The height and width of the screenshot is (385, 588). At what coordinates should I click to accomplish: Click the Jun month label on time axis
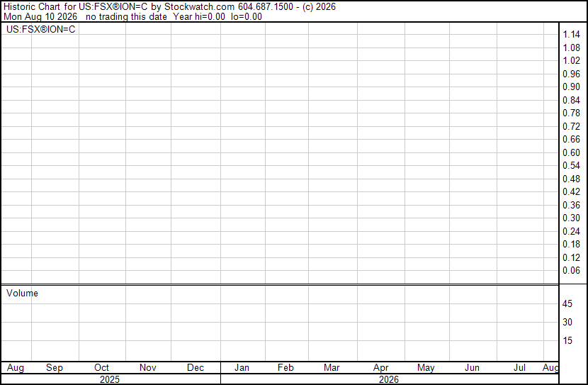point(472,368)
